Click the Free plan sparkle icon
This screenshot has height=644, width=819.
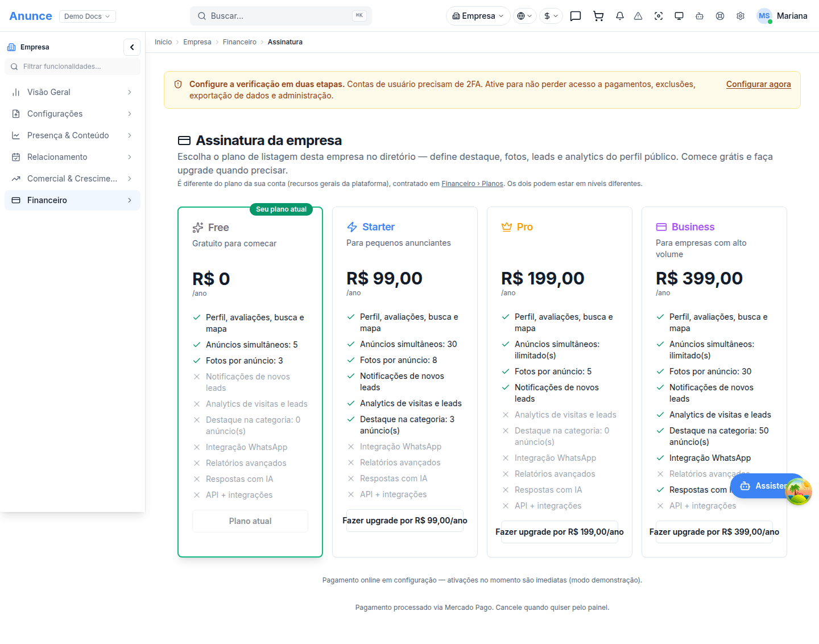pyautogui.click(x=198, y=228)
